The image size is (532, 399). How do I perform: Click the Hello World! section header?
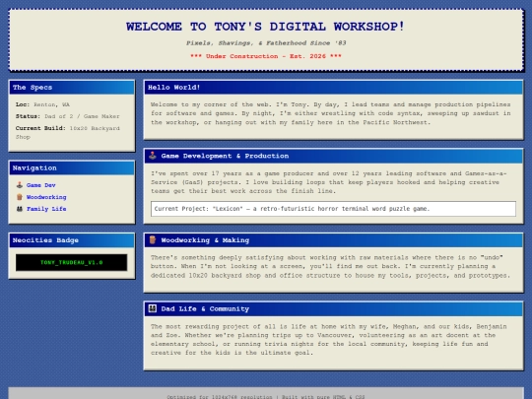(333, 88)
